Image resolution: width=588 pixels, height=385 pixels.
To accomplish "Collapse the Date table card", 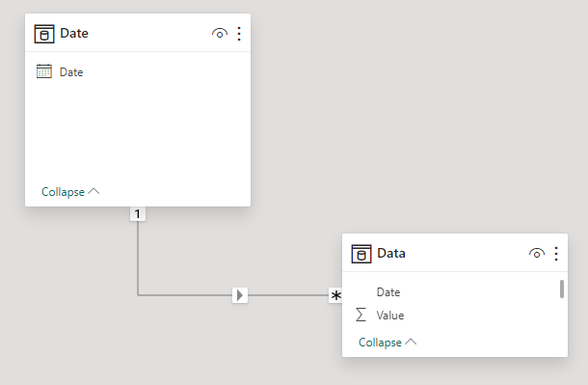I will [70, 192].
